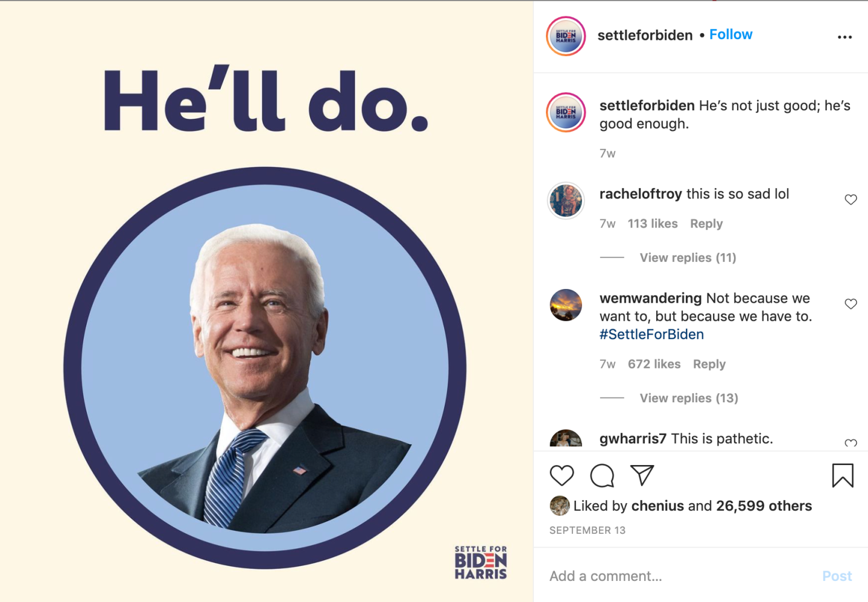The height and width of the screenshot is (602, 868).
Task: Open the three-dot more options menu
Action: (844, 37)
